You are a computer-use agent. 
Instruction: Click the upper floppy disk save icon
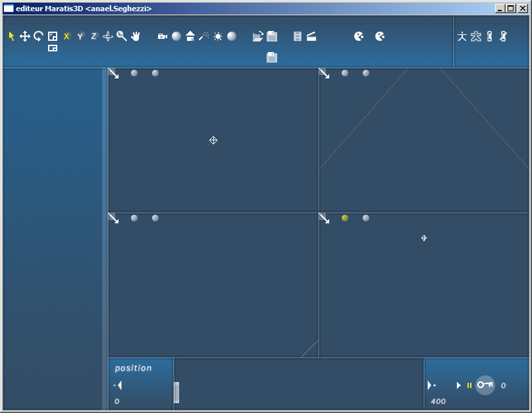272,36
